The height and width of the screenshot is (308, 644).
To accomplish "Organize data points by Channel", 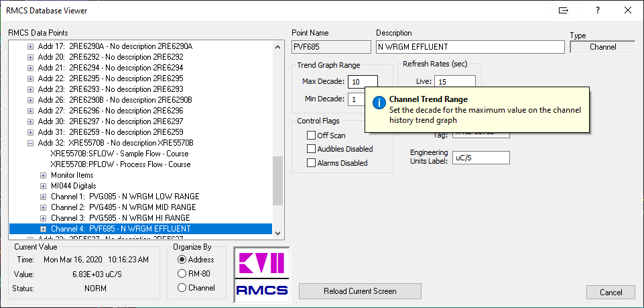I will point(182,288).
